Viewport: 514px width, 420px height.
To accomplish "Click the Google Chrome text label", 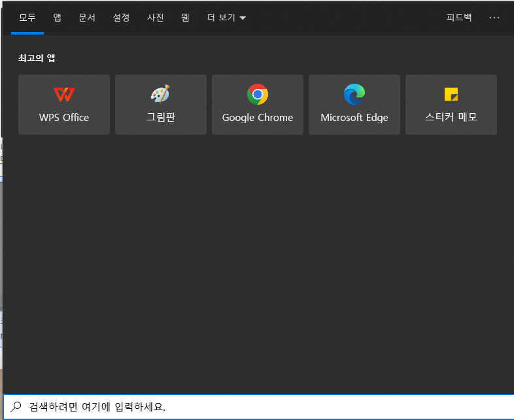I will (x=258, y=118).
